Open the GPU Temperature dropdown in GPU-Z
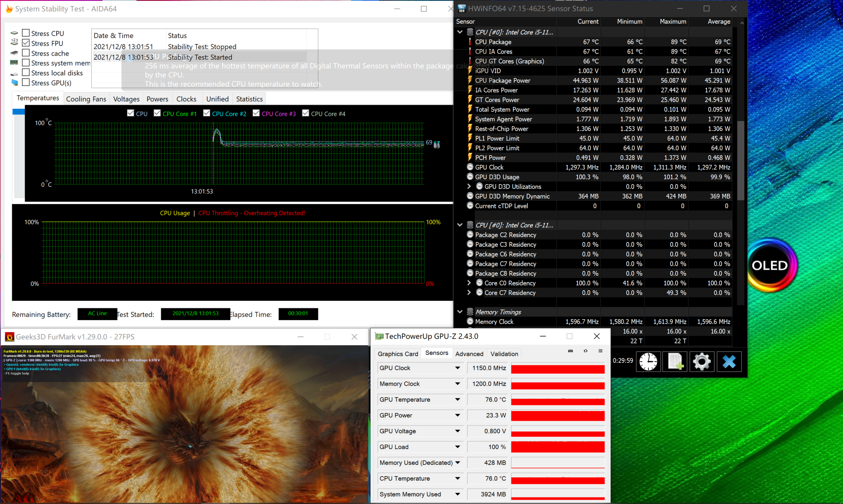This screenshot has width=843, height=504. [x=458, y=400]
